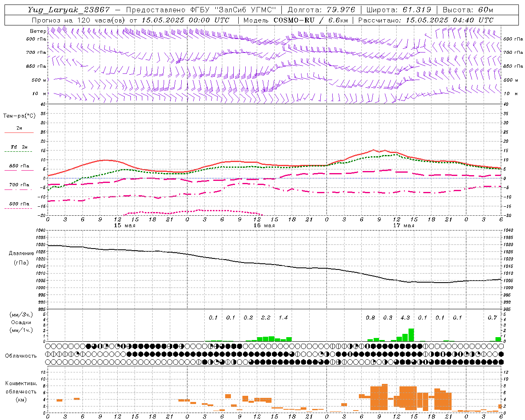525x420 pixels.
Task: Click the 1.4 precipitation amount
Action: 283,317
